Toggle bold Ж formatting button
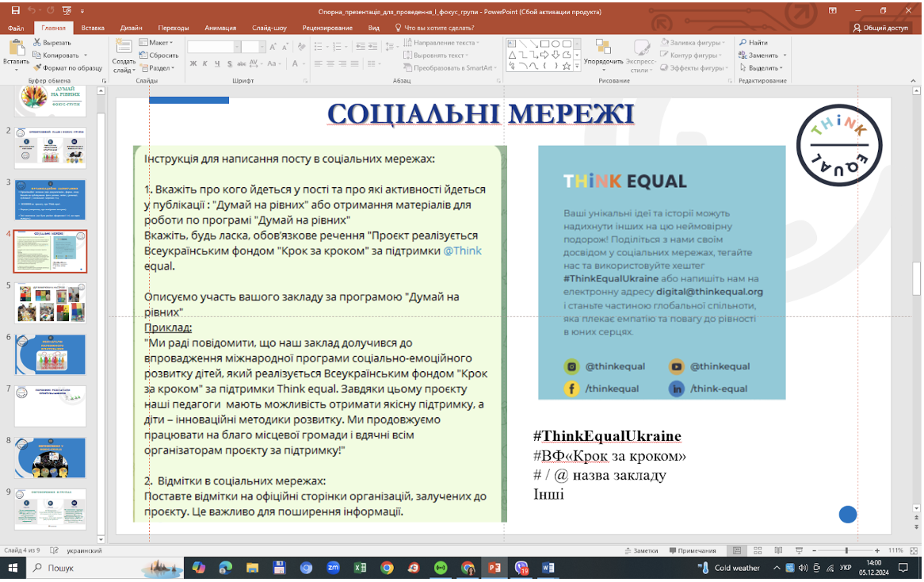Image resolution: width=924 pixels, height=582 pixels. point(193,63)
